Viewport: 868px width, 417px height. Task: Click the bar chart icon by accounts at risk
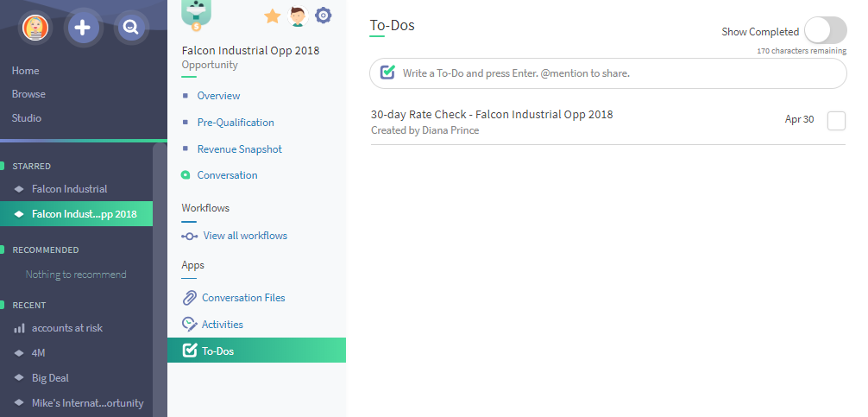[19, 328]
